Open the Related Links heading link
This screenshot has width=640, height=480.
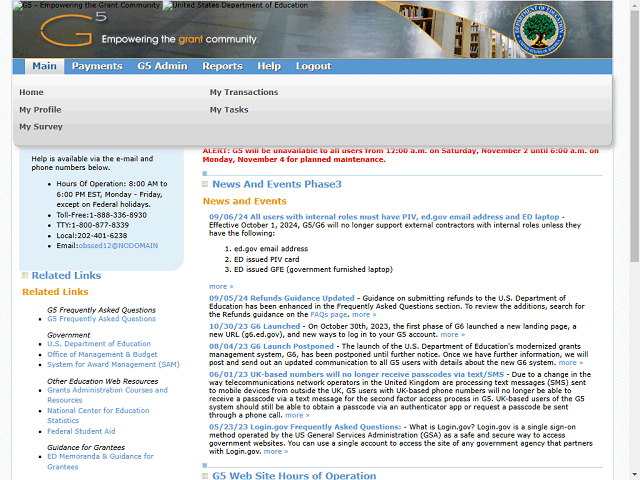tap(67, 276)
